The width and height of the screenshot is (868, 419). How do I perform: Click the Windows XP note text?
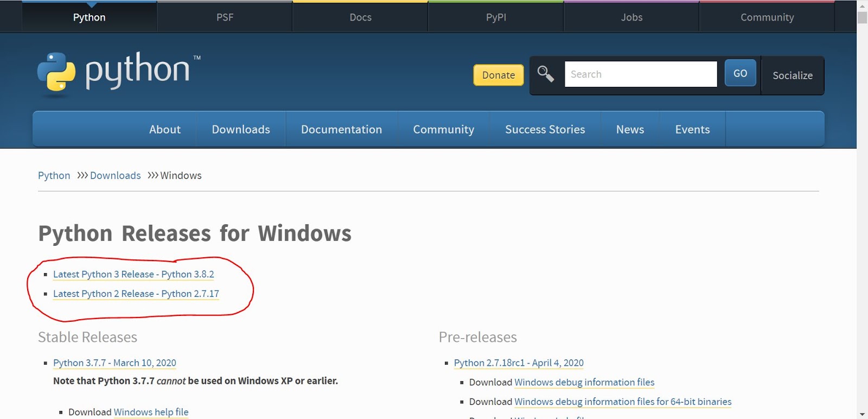coord(195,381)
